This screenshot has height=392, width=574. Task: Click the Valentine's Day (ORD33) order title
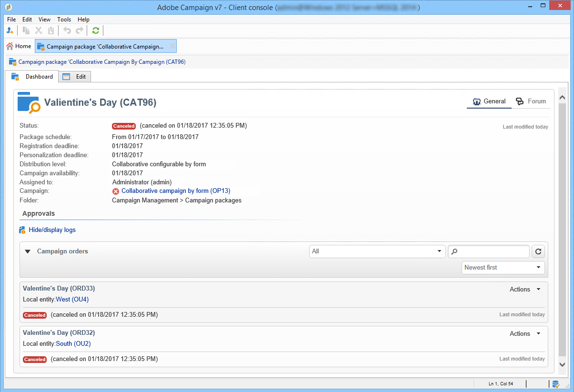[x=59, y=289]
